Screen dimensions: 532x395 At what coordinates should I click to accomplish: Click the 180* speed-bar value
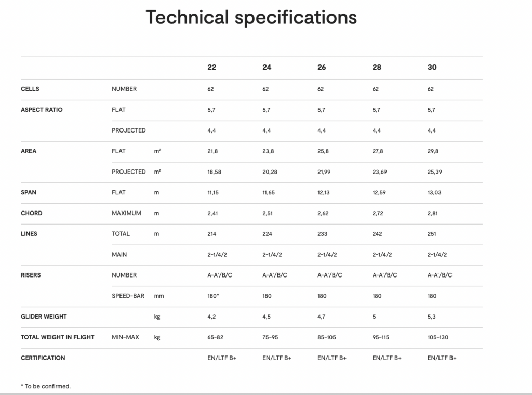212,296
